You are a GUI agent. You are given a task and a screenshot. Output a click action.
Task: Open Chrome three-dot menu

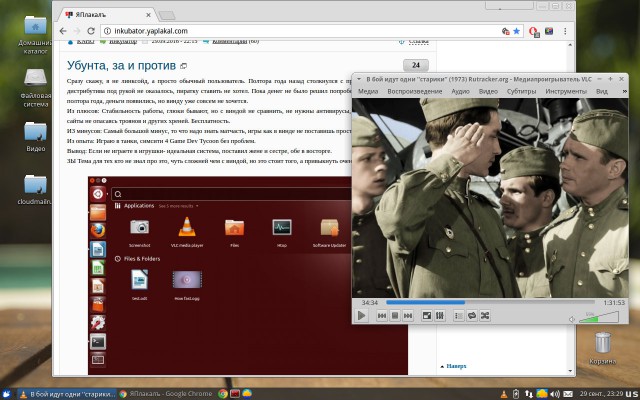pos(565,31)
